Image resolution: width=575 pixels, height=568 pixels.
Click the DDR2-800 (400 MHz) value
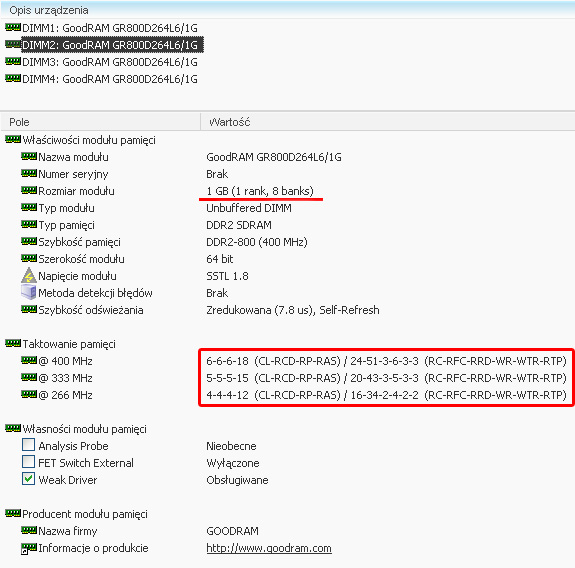pos(257,242)
